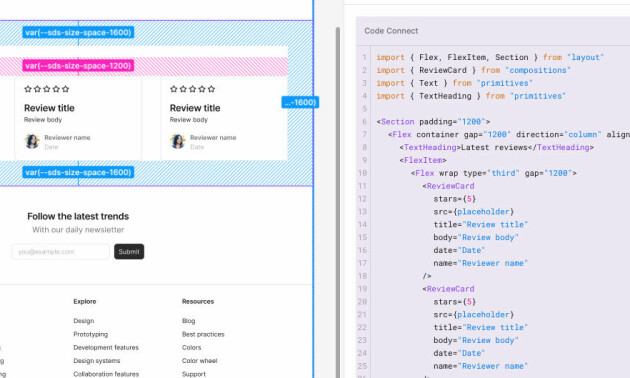This screenshot has height=378, width=630.
Task: Select 'Reviewer name' in the right card
Action: 213,137
